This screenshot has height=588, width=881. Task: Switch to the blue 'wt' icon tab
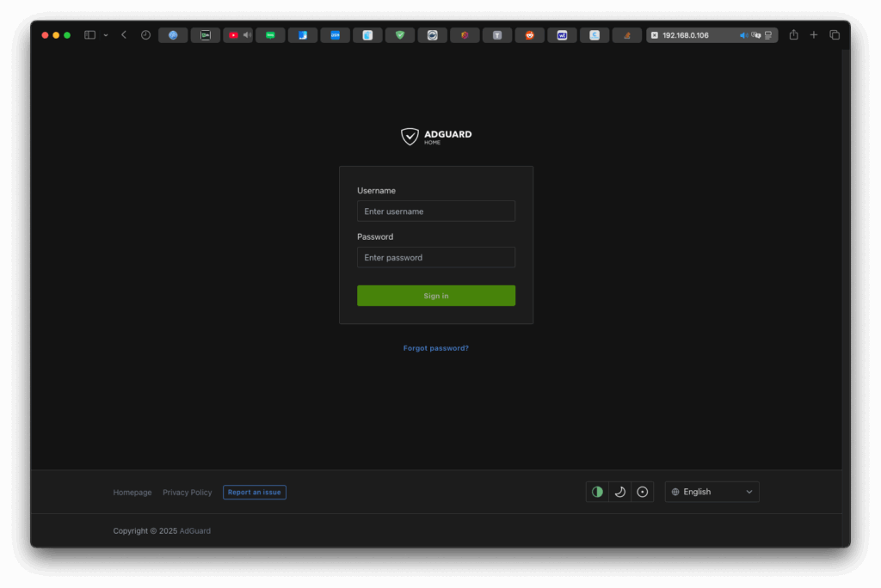coord(562,35)
